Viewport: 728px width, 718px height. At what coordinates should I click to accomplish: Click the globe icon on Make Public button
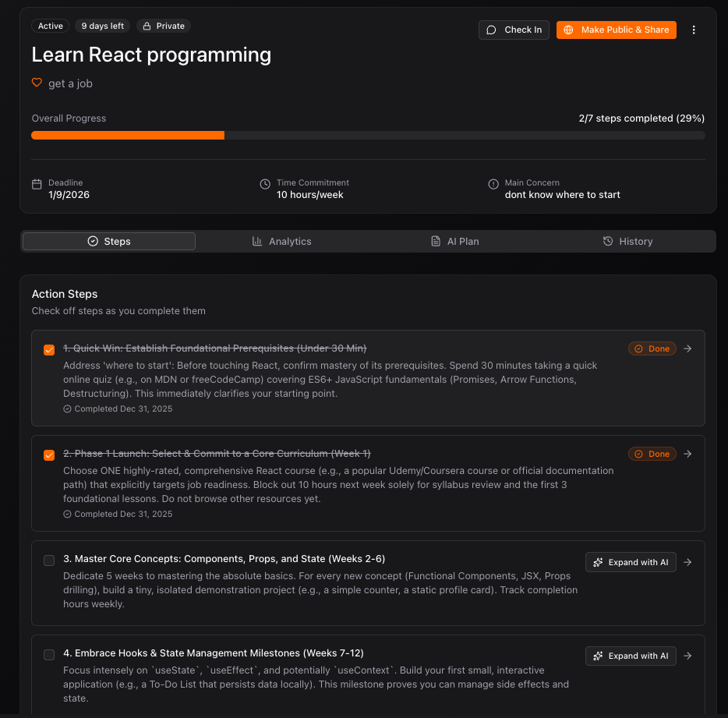(x=569, y=30)
